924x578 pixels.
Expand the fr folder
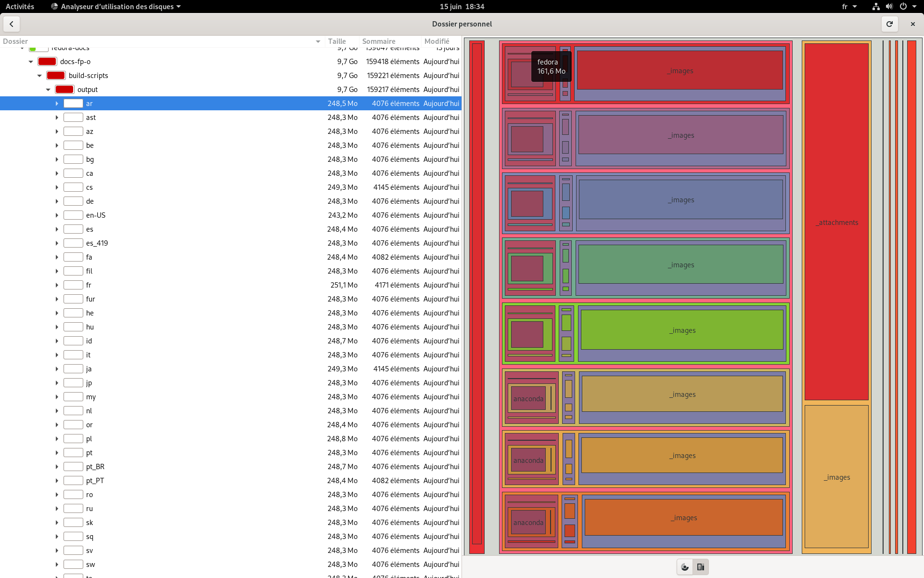click(x=57, y=285)
